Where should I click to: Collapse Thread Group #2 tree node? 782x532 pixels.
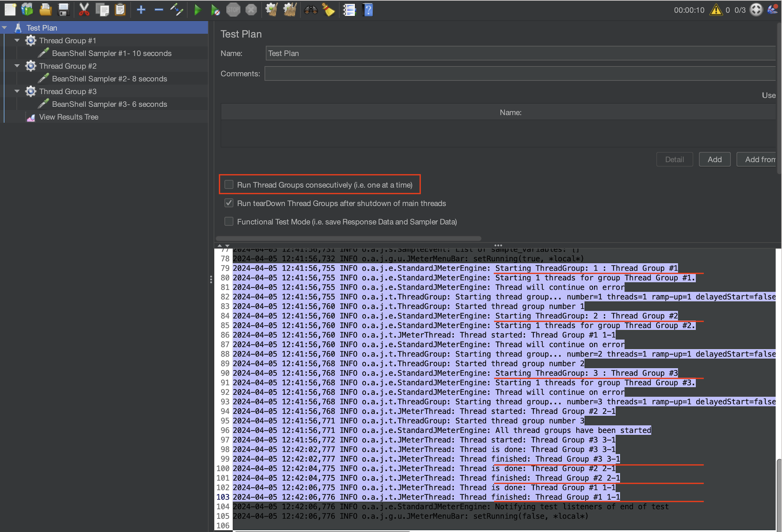pyautogui.click(x=17, y=66)
